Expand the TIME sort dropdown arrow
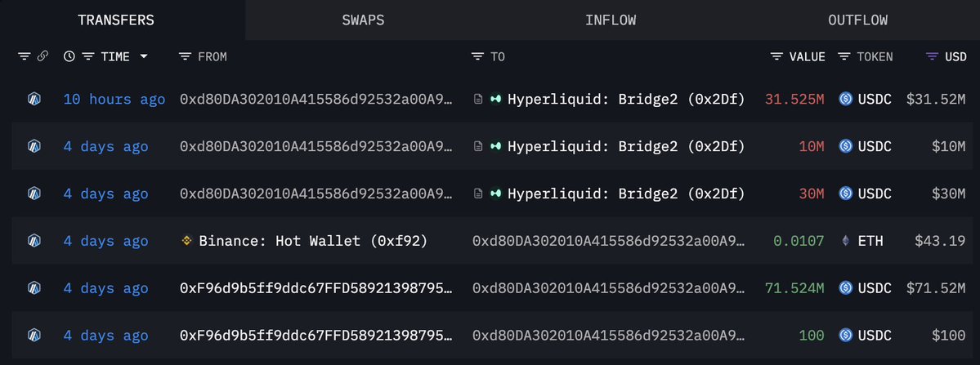 coord(144,57)
